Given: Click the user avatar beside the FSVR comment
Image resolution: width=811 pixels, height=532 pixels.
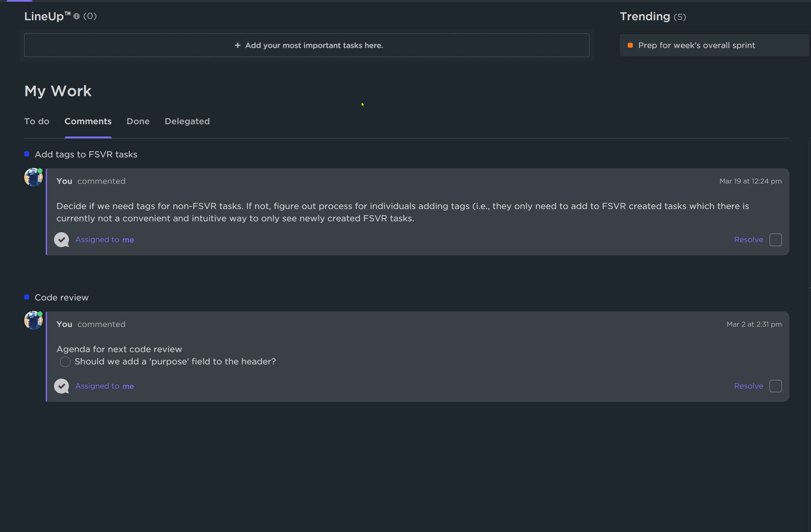Looking at the screenshot, I should pyautogui.click(x=33, y=177).
